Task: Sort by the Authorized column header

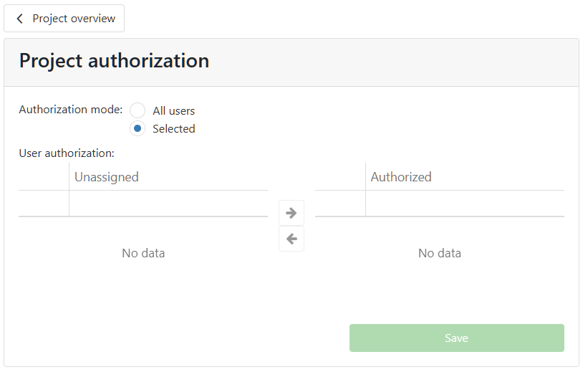Action: 401,177
